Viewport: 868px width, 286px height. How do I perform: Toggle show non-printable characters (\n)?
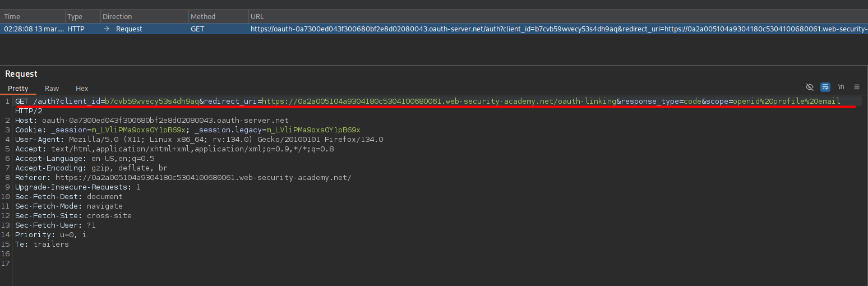[x=841, y=87]
